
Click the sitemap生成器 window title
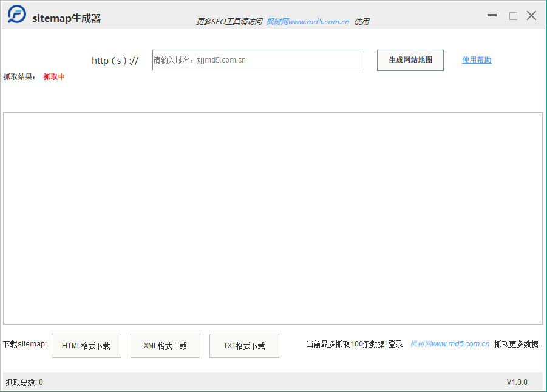66,19
